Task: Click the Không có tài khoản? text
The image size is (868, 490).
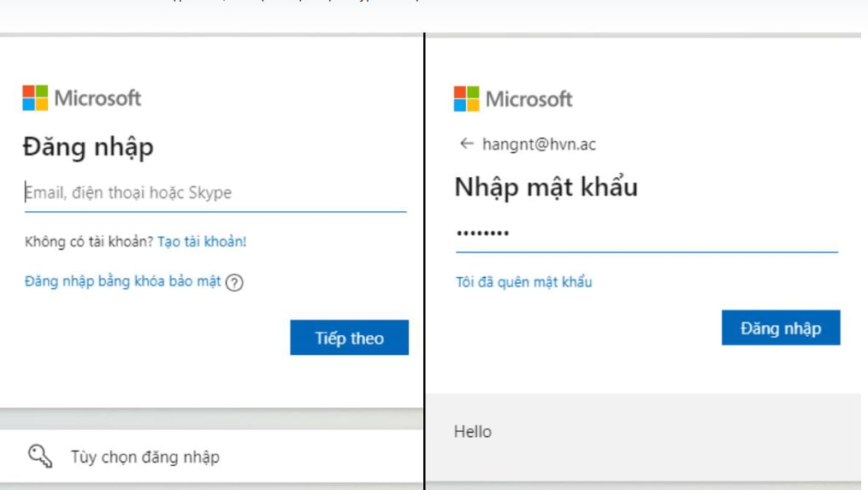Action: [x=89, y=242]
